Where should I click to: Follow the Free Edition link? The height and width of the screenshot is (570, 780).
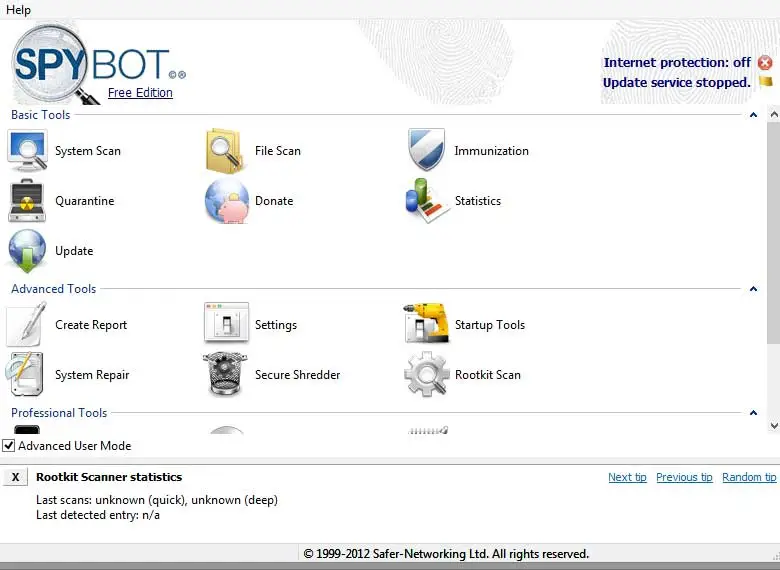click(140, 93)
